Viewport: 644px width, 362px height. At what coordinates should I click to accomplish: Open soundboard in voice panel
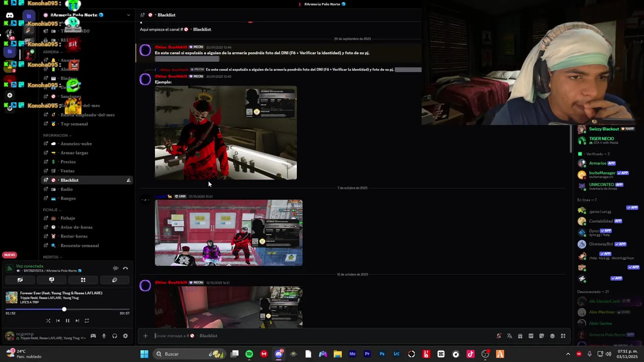(x=115, y=280)
